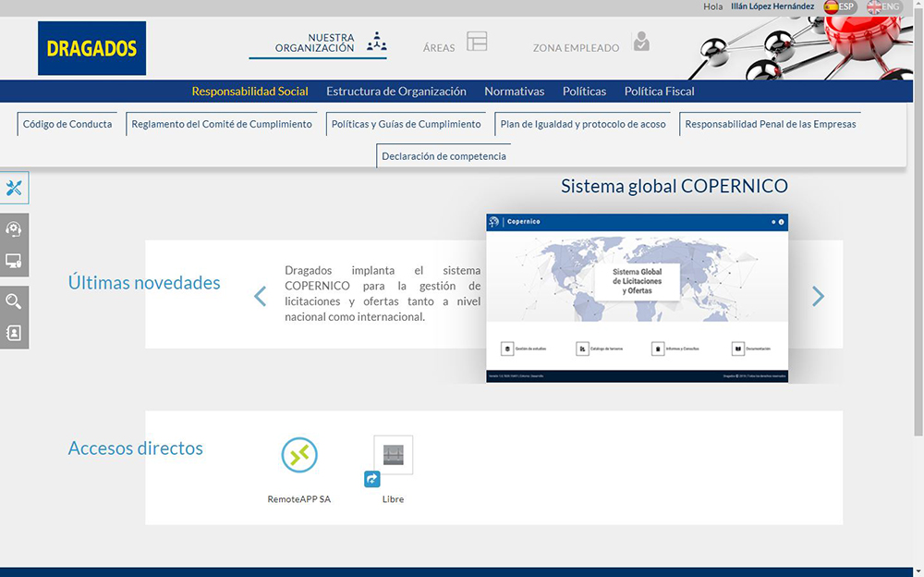Show next news with right chevron
The width and height of the screenshot is (924, 577).
point(818,296)
